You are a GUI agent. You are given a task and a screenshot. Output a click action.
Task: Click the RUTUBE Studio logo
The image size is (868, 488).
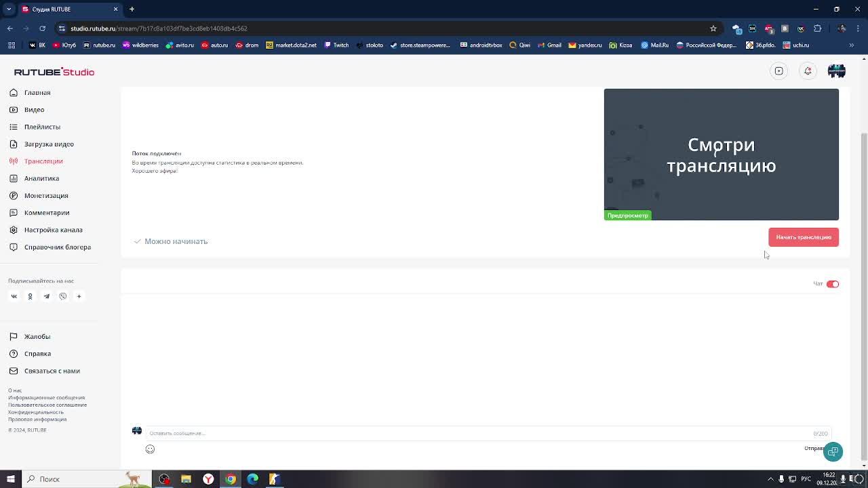click(54, 72)
